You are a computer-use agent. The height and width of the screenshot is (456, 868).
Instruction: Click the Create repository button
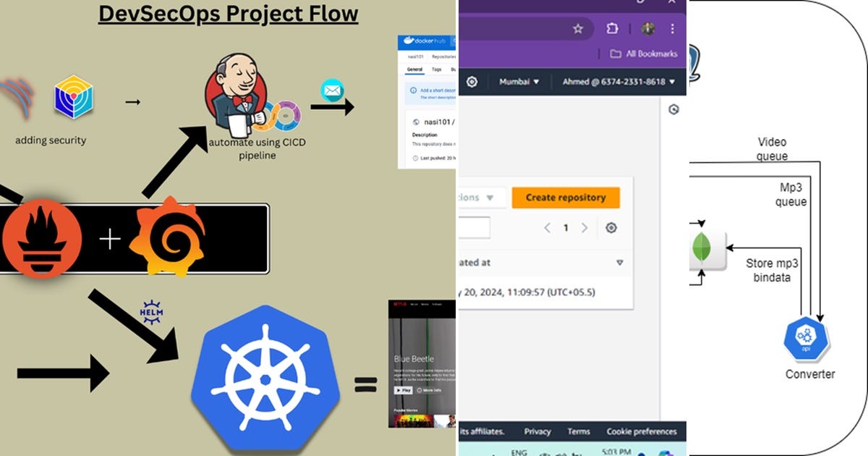566,197
